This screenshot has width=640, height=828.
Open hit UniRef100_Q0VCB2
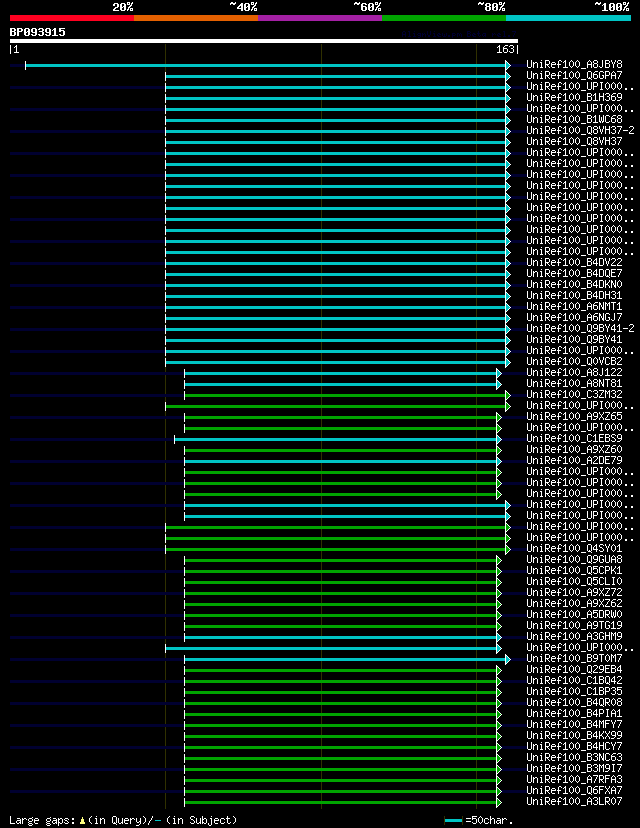pos(575,362)
